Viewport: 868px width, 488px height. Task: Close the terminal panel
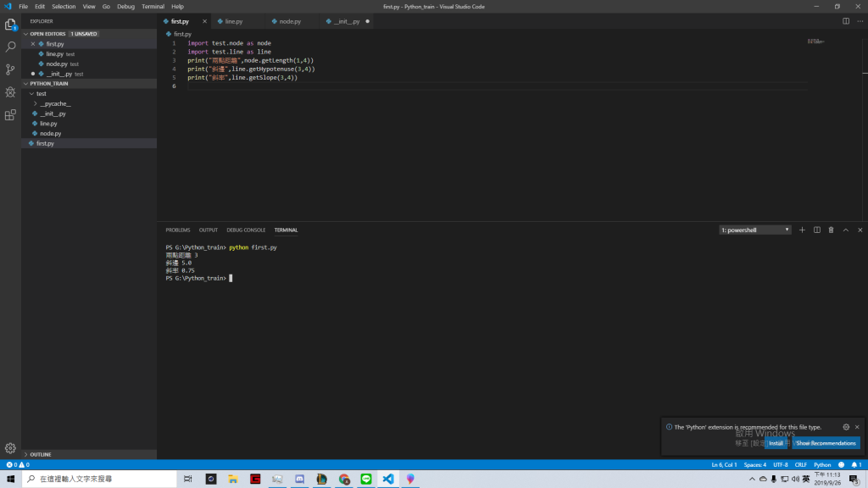coord(860,230)
